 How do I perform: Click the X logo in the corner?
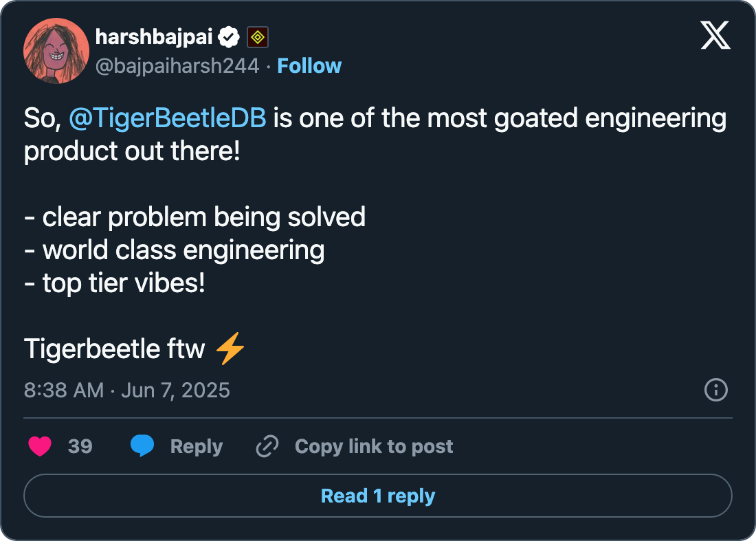tap(715, 34)
